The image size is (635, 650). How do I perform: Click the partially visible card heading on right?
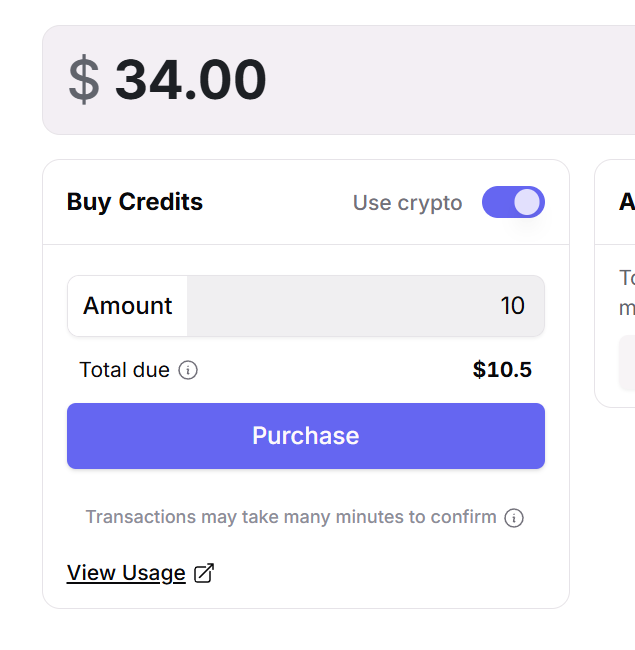click(627, 202)
